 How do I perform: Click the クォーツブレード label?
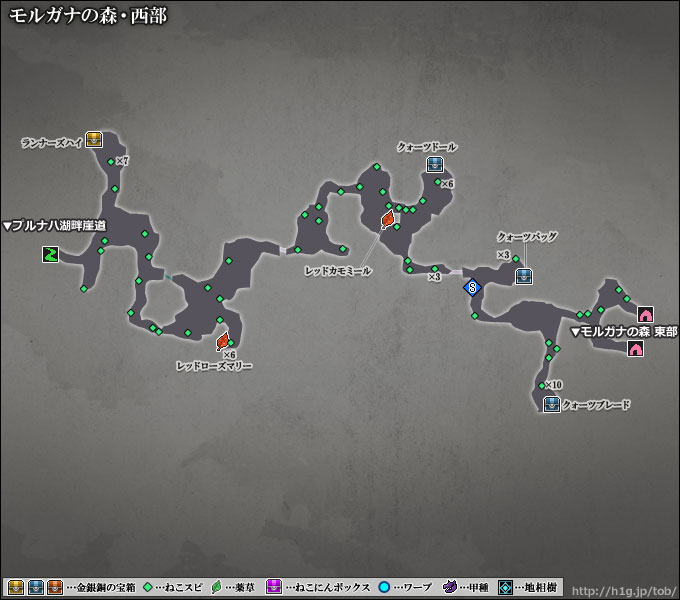[596, 405]
